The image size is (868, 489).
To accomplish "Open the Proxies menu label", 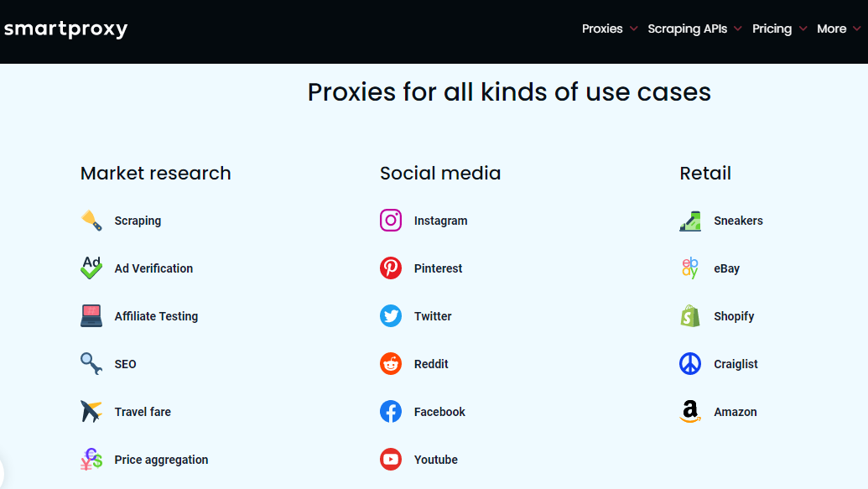I will click(x=602, y=29).
